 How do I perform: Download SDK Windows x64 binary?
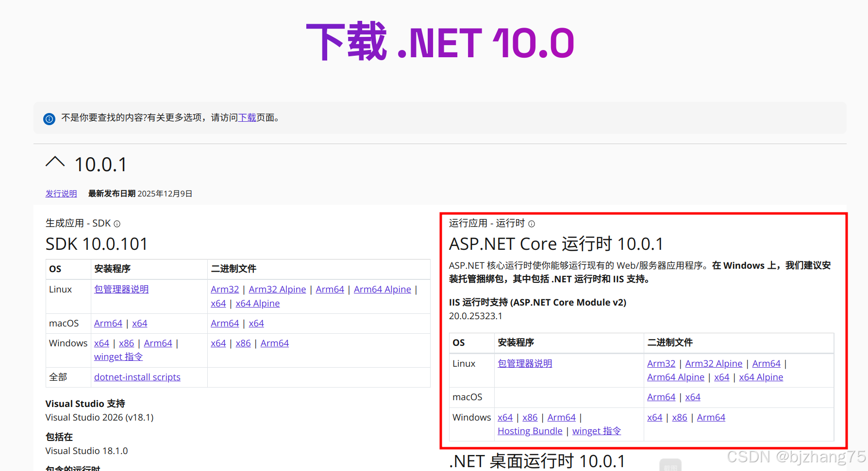point(218,343)
